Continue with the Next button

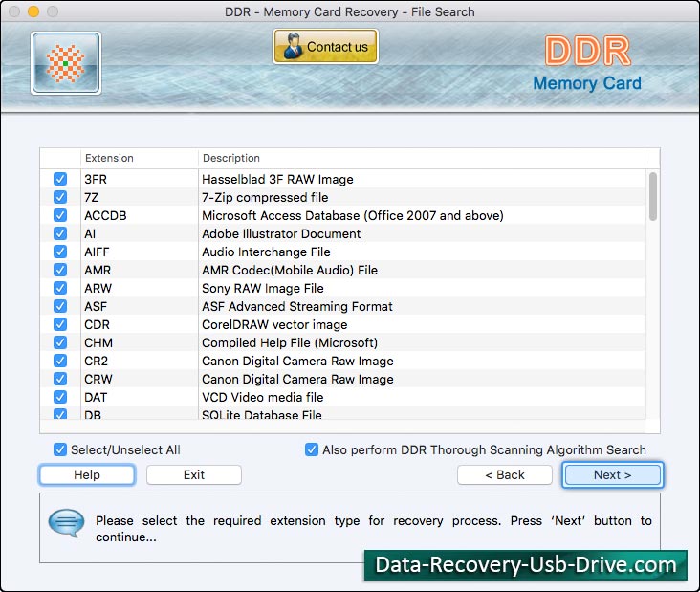point(612,474)
